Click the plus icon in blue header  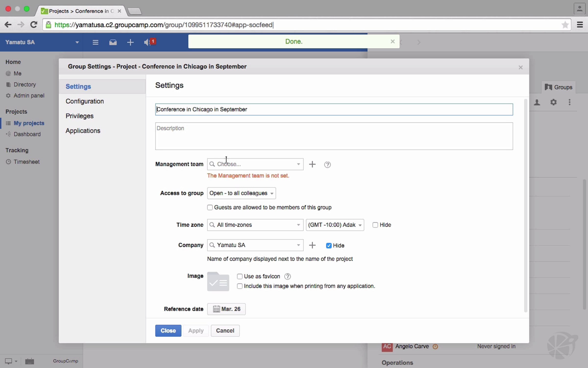(x=130, y=42)
